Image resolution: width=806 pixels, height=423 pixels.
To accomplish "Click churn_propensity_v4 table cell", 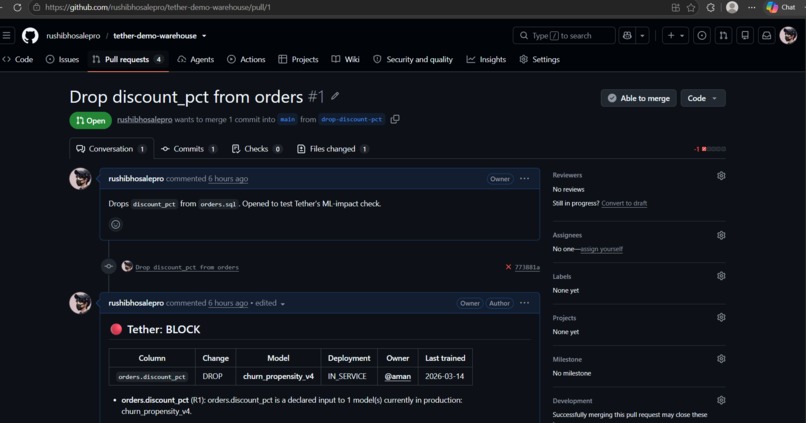I will [278, 376].
